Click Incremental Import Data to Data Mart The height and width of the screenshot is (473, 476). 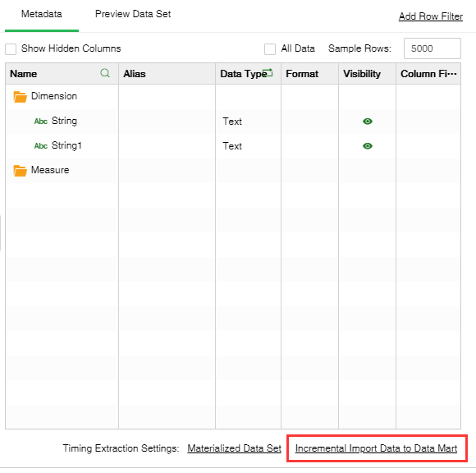[x=376, y=448]
